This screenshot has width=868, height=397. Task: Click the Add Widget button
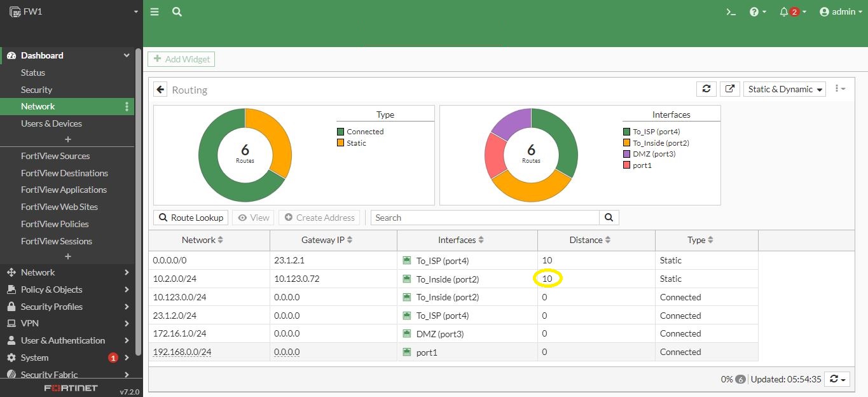[181, 59]
